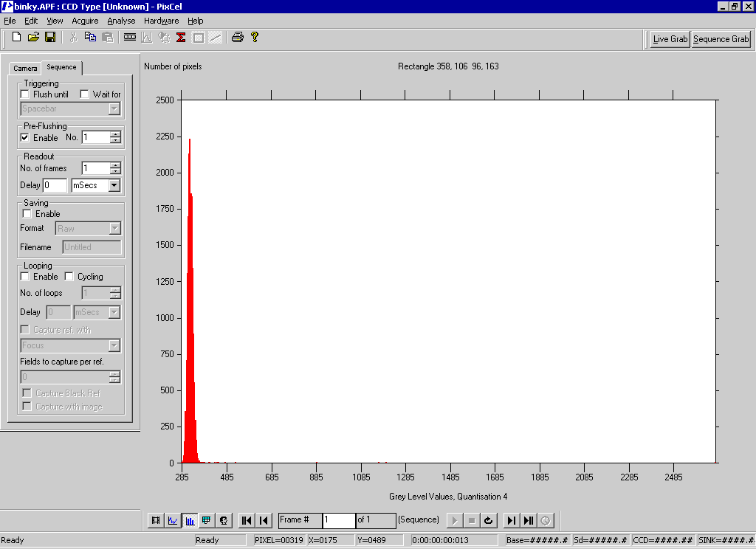Image resolution: width=756 pixels, height=549 pixels.
Task: Enable the Flush until checkbox
Action: [x=25, y=94]
